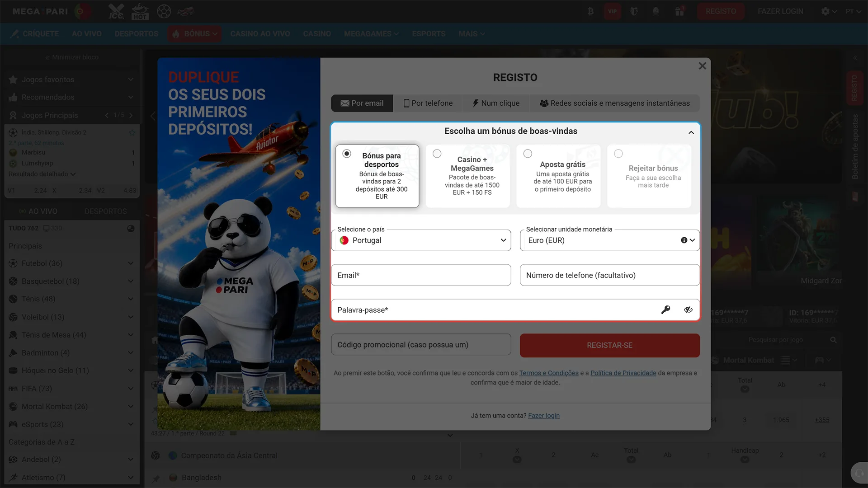This screenshot has height=488, width=868.
Task: Choose Aposta grátis bonus radio
Action: click(528, 154)
